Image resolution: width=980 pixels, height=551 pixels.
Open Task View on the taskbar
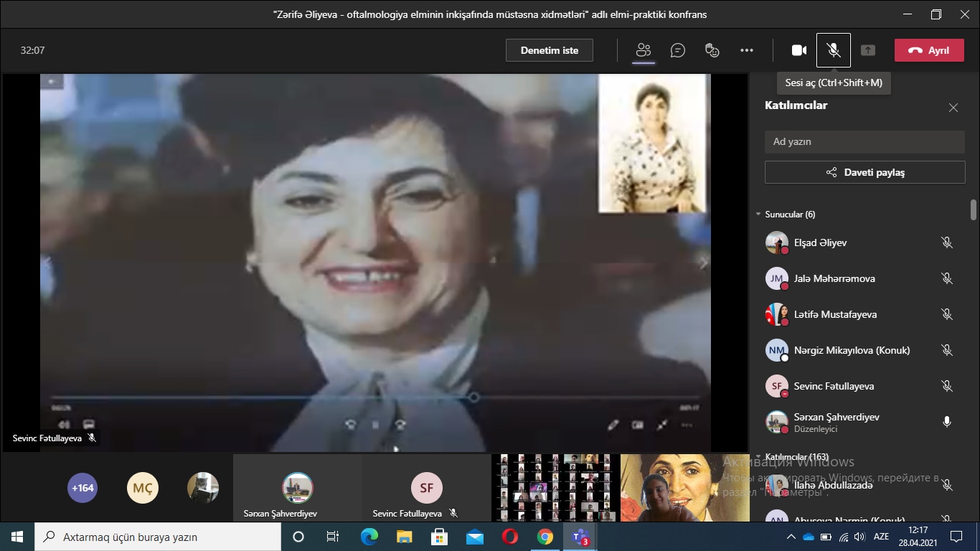(333, 537)
